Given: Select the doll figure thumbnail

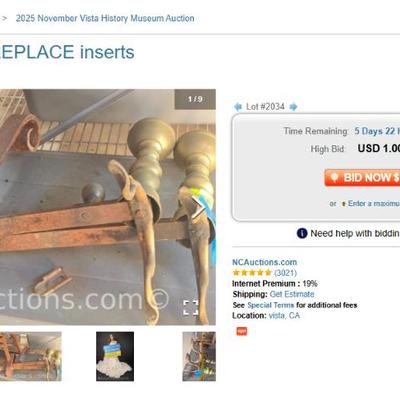Looking at the screenshot, I should (x=115, y=356).
